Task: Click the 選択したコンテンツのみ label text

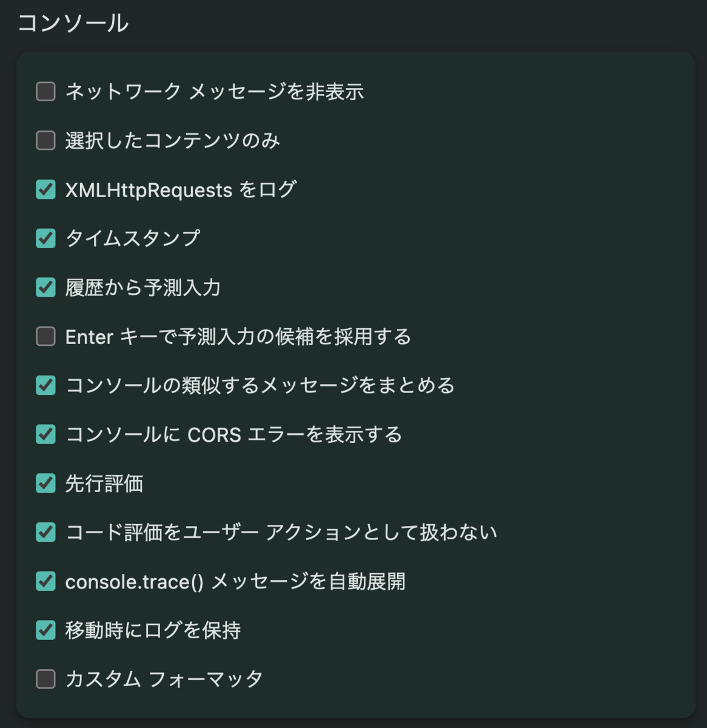Action: [x=173, y=141]
